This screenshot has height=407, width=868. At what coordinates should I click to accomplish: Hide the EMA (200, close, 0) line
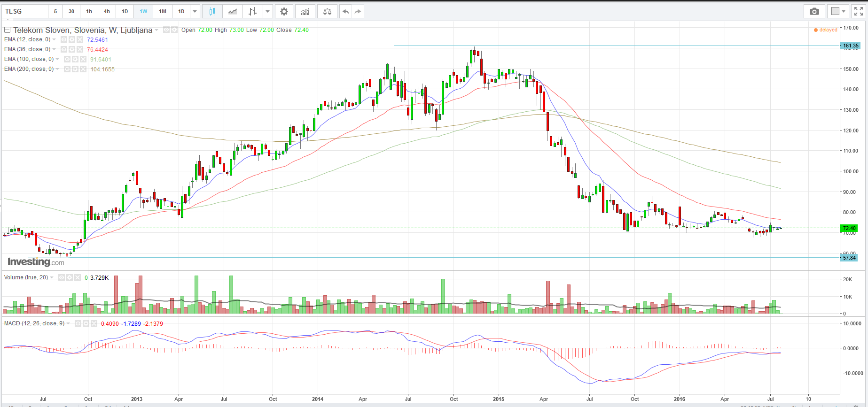tap(67, 69)
